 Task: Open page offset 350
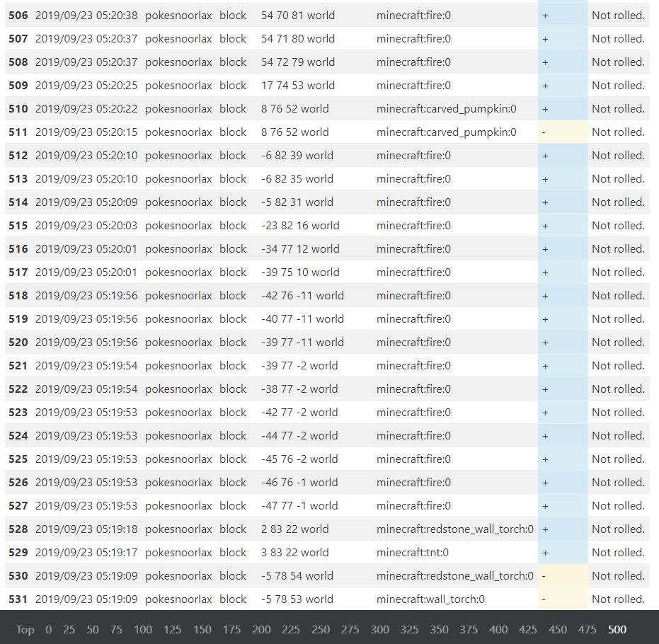(439, 629)
